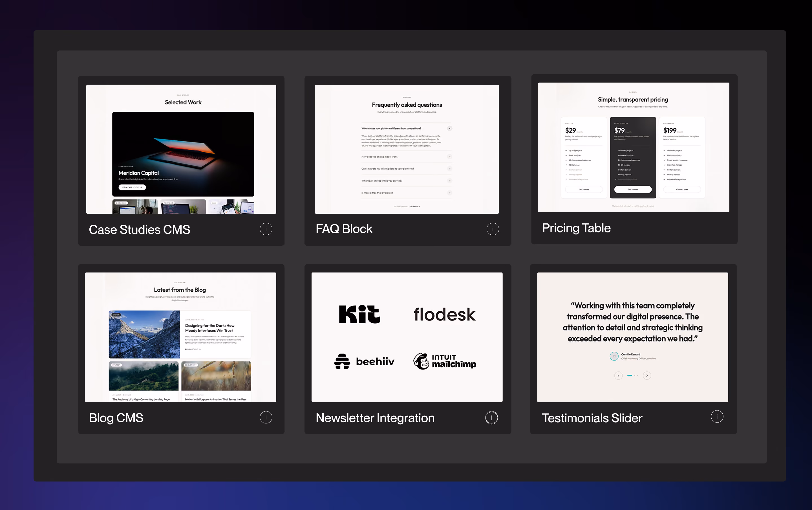Screen dimensions: 812x510
Task: Open info icon on Newsletter Integration card
Action: click(491, 417)
